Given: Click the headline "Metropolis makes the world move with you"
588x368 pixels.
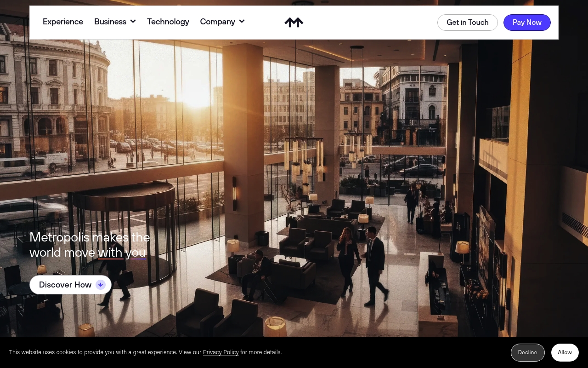Looking at the screenshot, I should pos(90,245).
